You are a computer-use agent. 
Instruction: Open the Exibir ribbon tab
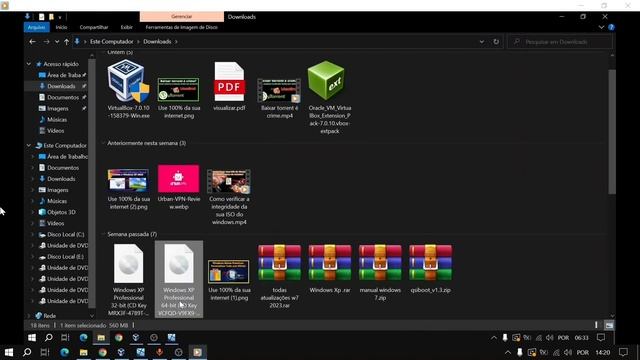click(x=127, y=27)
